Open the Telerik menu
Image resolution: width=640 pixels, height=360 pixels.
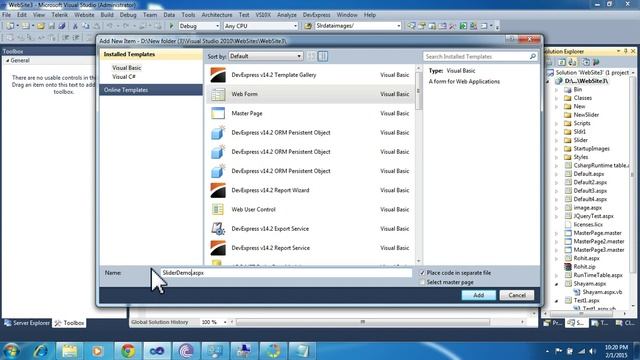coord(60,15)
